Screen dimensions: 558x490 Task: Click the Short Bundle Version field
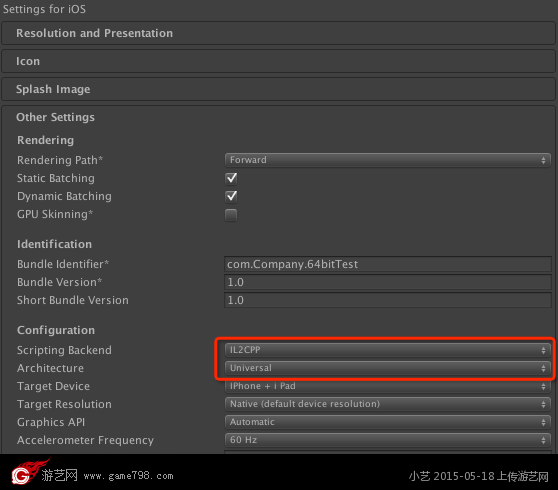pyautogui.click(x=388, y=300)
